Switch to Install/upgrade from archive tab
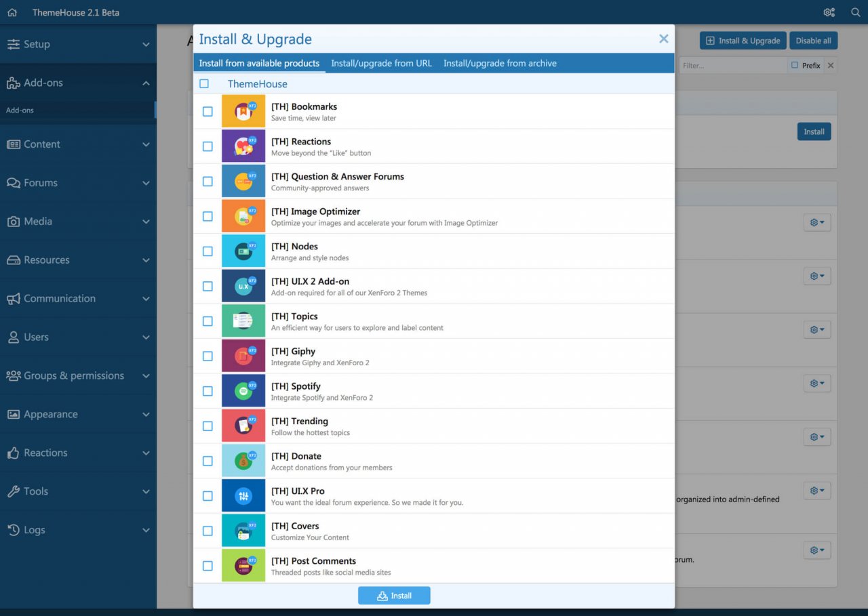The width and height of the screenshot is (868, 616). point(500,63)
